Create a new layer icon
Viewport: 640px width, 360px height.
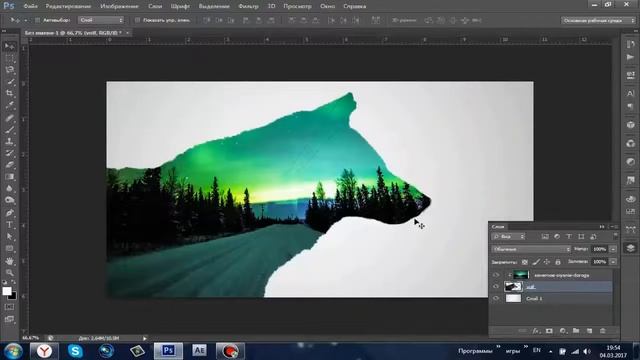pos(589,331)
